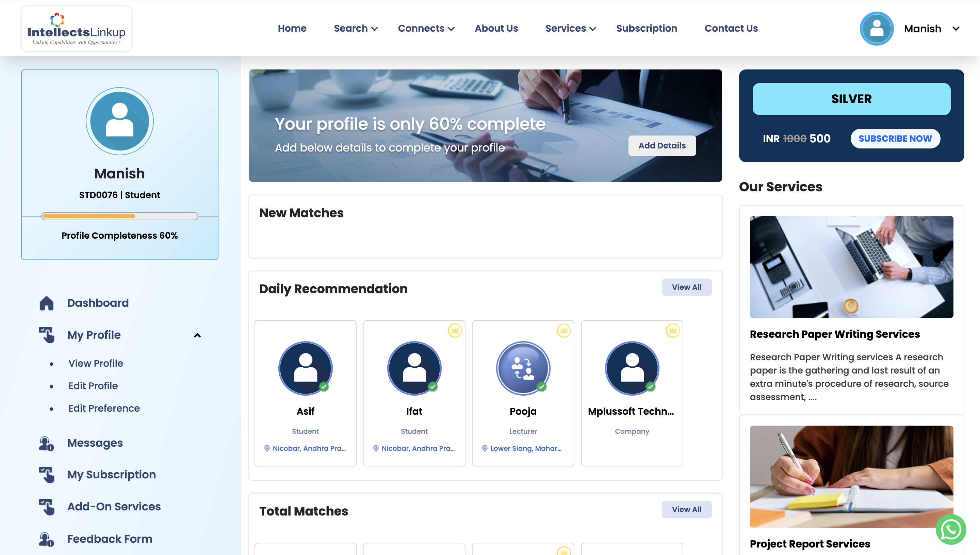The height and width of the screenshot is (555, 980).
Task: Click 'Profile Completeness 60%' label
Action: tap(119, 236)
